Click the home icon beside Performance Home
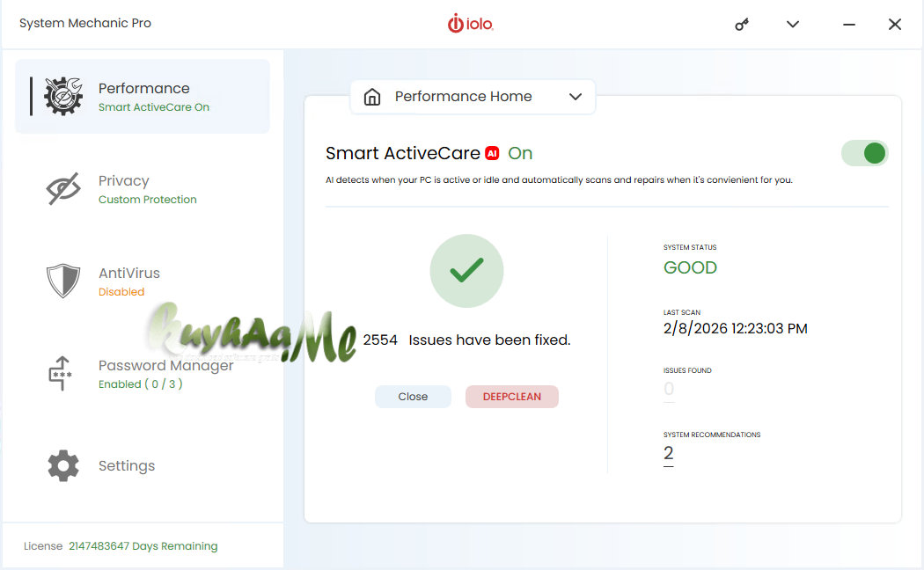The image size is (924, 570). coord(372,97)
